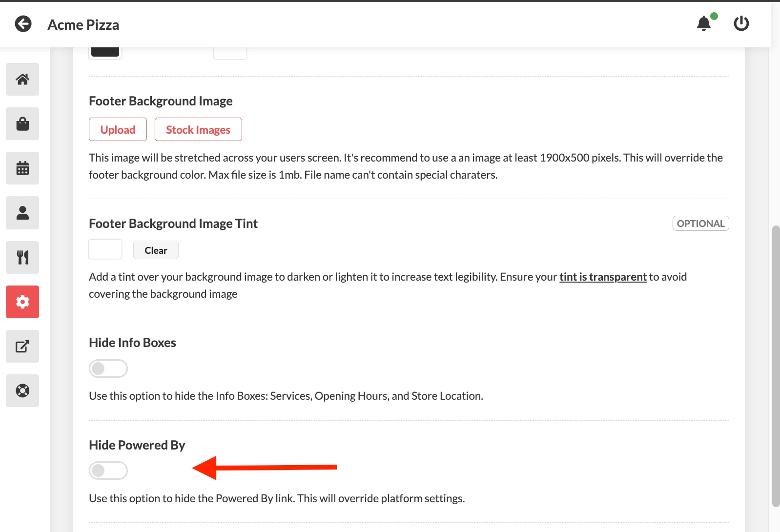The image size is (780, 532).
Task: Select the settings gear icon
Action: (22, 302)
